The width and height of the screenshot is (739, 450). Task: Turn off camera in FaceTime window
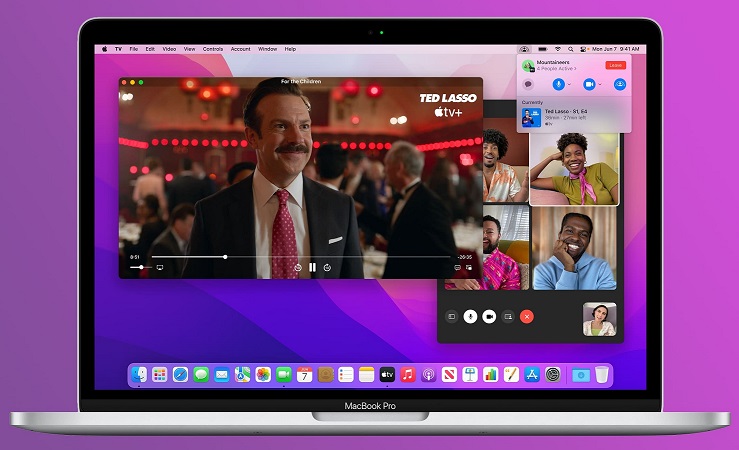[x=489, y=317]
